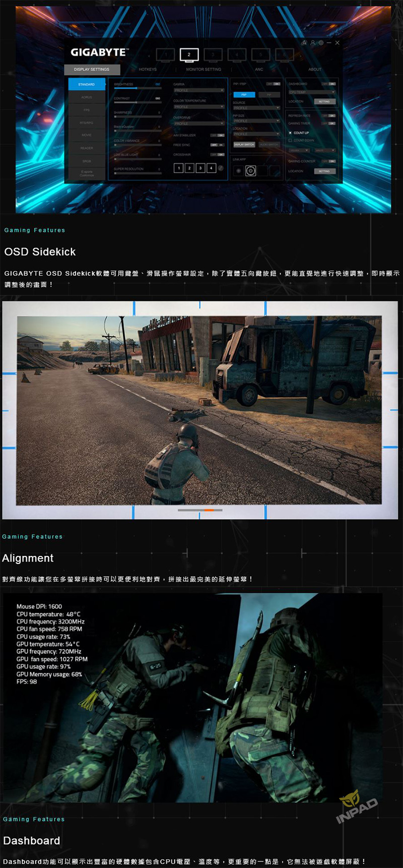
Task: Select the Movie picture mode
Action: 87,135
